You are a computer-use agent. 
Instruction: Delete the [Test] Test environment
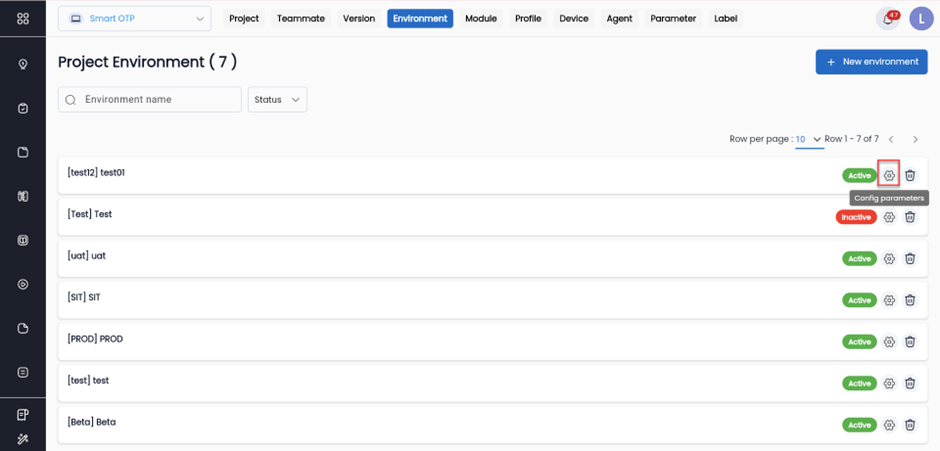(x=910, y=217)
